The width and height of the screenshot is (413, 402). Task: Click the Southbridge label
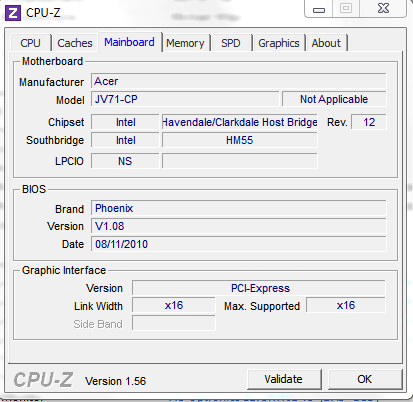pos(55,140)
